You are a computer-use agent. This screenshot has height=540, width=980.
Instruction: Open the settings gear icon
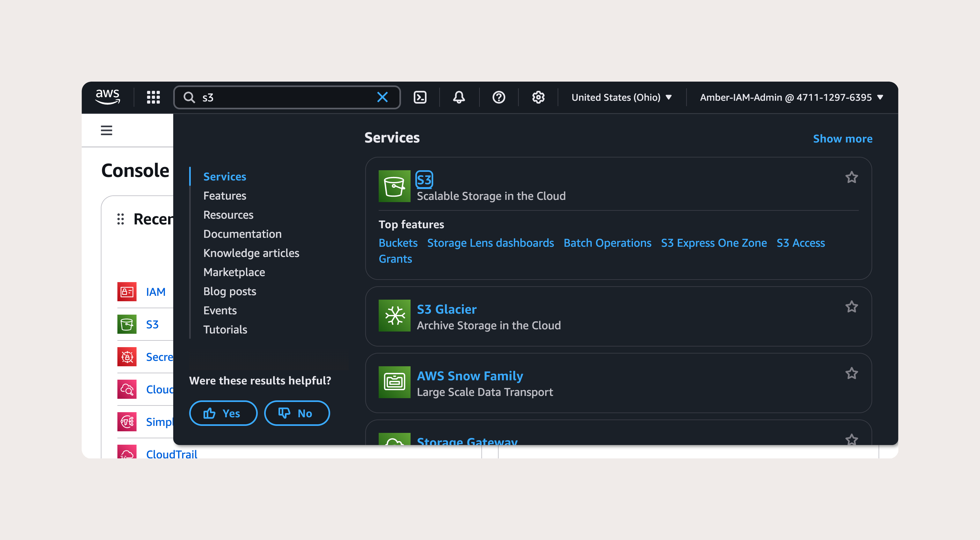[538, 97]
